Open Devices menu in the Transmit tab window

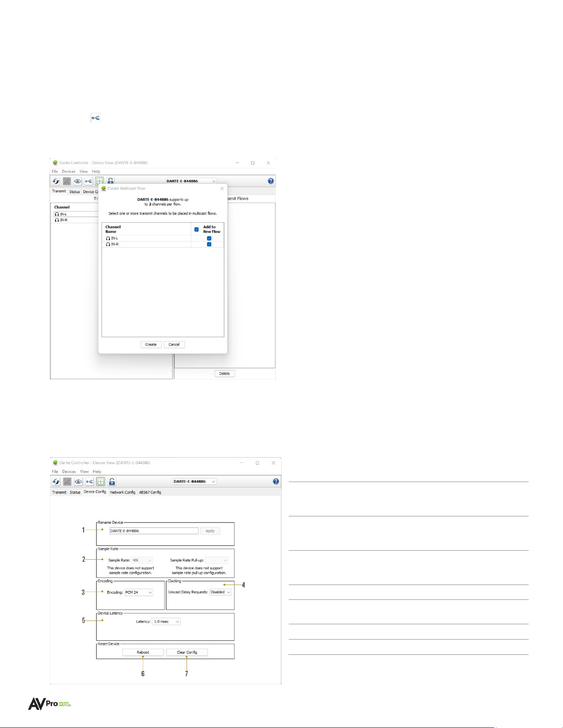click(69, 172)
